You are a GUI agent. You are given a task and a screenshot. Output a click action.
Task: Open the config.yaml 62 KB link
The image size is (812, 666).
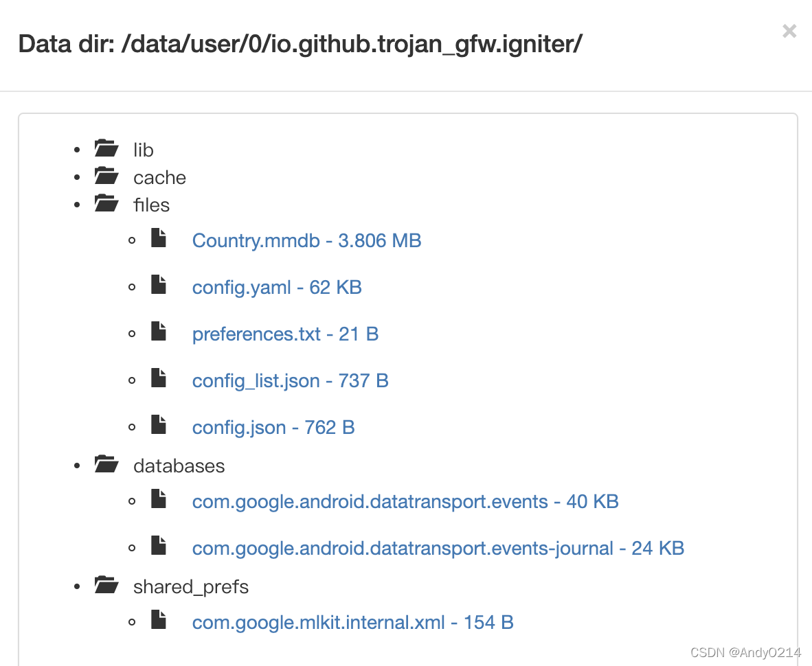click(276, 288)
